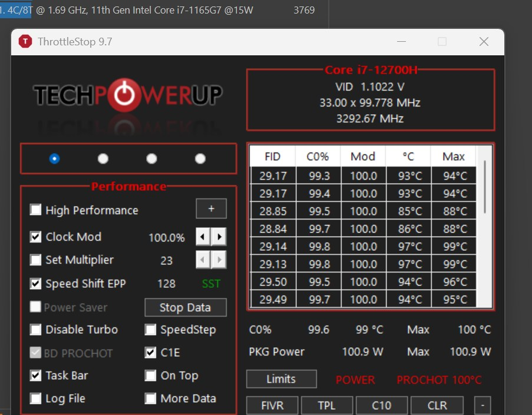Image resolution: width=532 pixels, height=415 pixels.
Task: Increase Set Multiplier with right arrow
Action: [x=219, y=260]
